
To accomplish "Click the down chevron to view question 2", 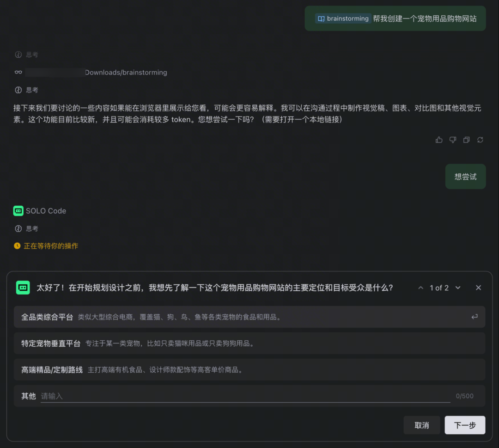I will click(x=458, y=288).
